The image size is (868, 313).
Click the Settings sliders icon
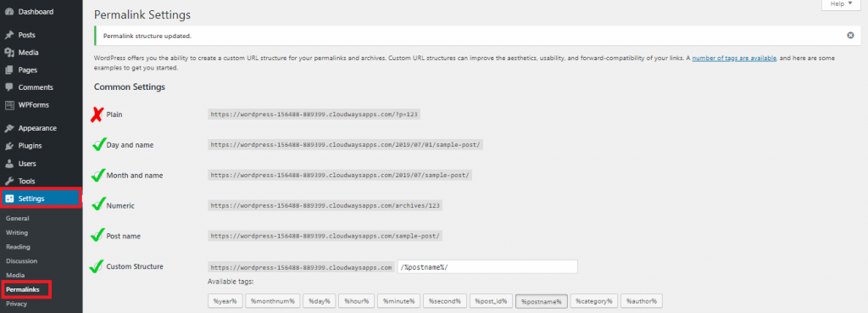click(x=8, y=198)
